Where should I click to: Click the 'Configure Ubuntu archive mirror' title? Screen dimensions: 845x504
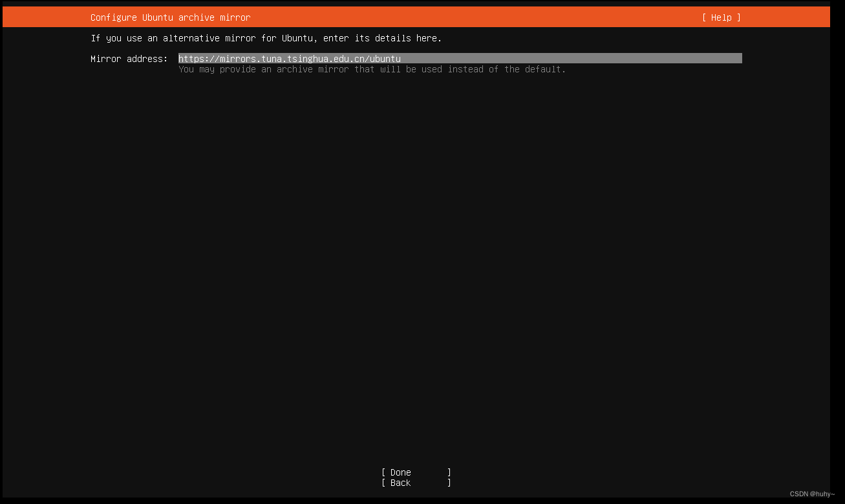pyautogui.click(x=171, y=17)
